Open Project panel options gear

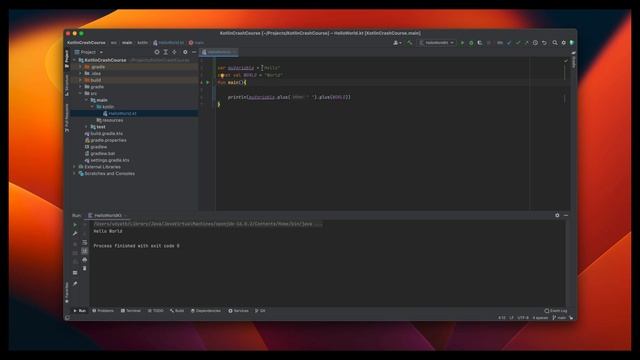click(185, 52)
